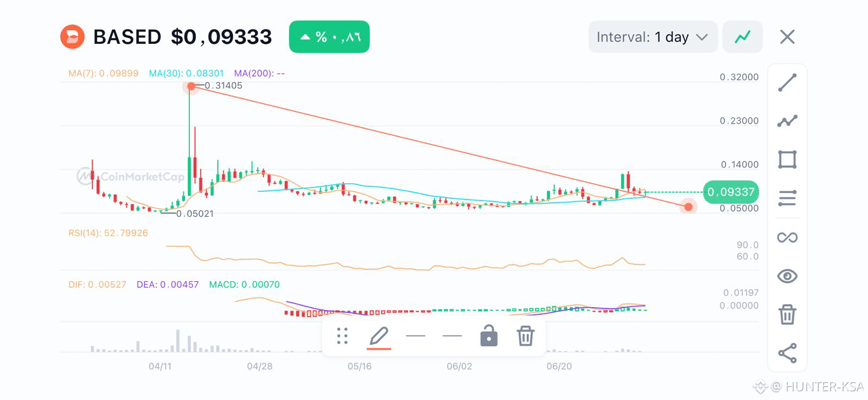868x400 pixels.
Task: Toggle the lock on selected trend line
Action: (x=489, y=336)
